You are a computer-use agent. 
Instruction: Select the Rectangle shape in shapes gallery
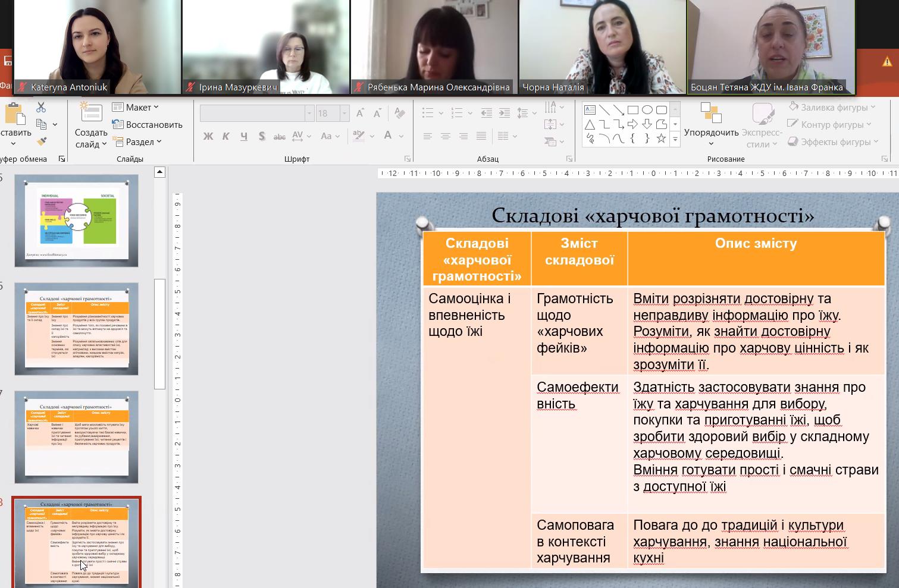pos(632,110)
